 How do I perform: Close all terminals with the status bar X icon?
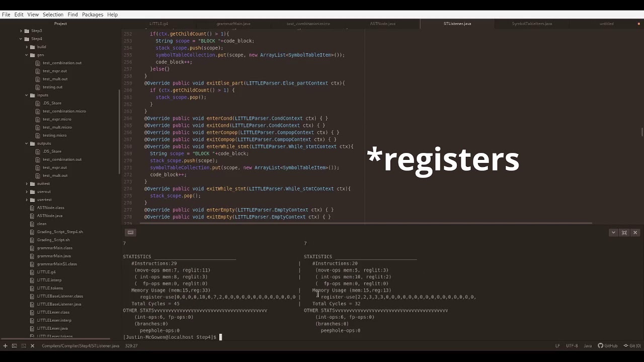pos(32,346)
